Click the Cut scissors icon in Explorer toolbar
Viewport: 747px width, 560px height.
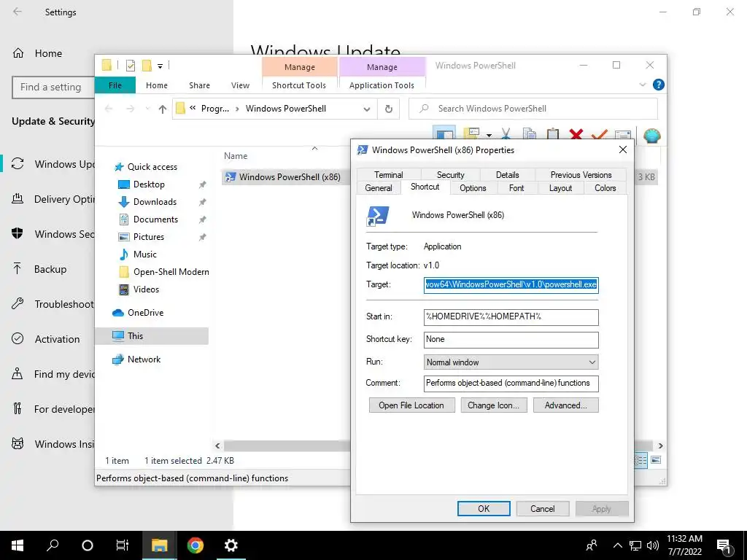[506, 135]
